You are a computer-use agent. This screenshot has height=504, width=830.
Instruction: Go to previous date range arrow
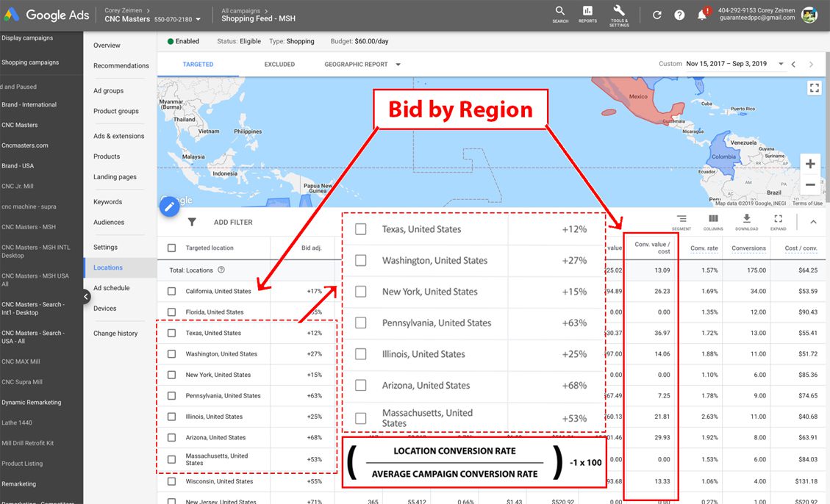[793, 64]
